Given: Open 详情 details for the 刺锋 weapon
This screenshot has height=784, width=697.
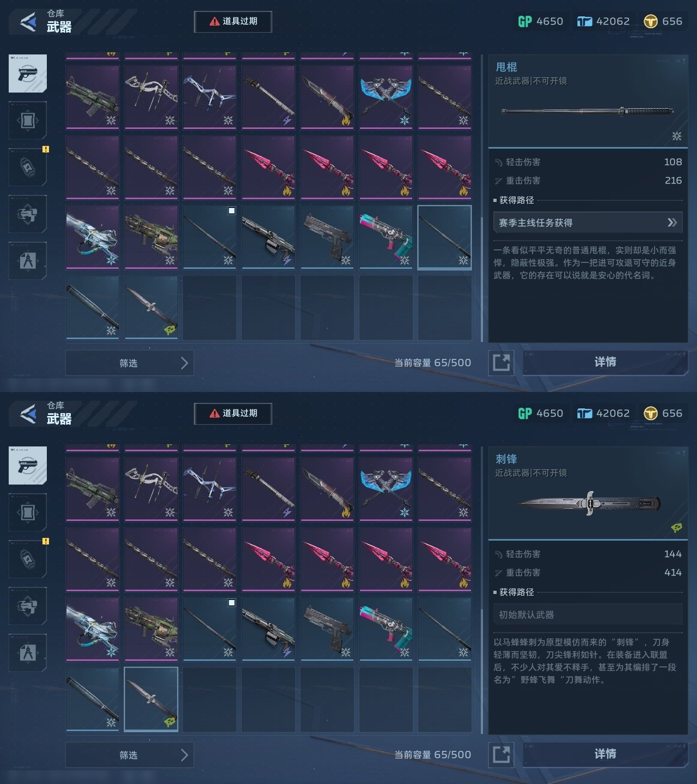Looking at the screenshot, I should coord(605,754).
